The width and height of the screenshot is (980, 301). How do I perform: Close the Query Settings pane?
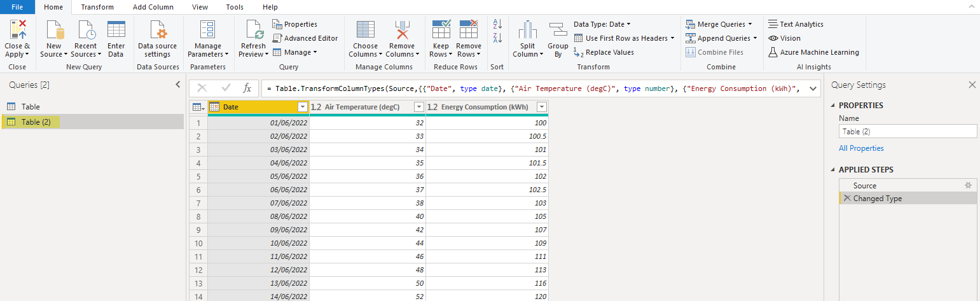click(972, 85)
